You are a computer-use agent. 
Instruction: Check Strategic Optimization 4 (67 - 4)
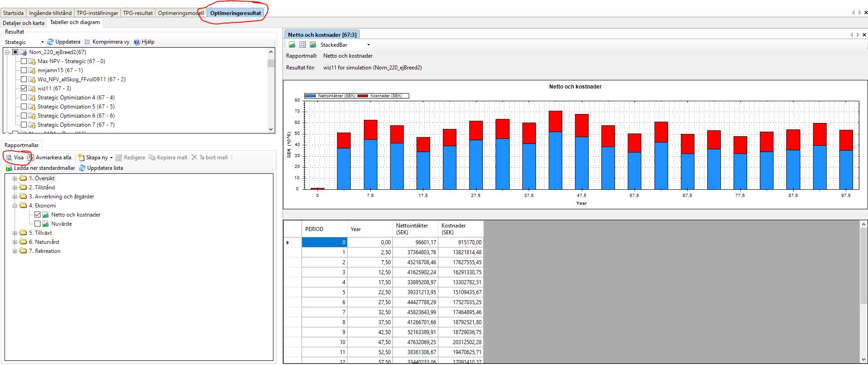coord(24,98)
